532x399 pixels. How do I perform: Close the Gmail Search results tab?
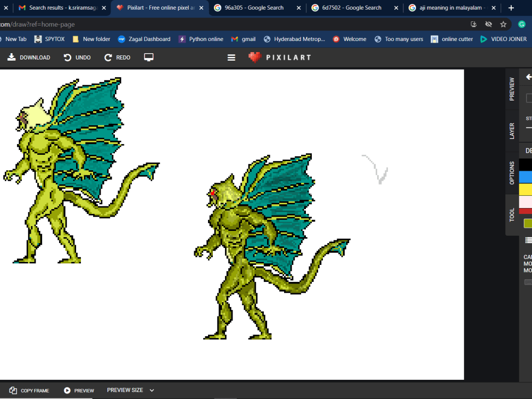pos(104,7)
